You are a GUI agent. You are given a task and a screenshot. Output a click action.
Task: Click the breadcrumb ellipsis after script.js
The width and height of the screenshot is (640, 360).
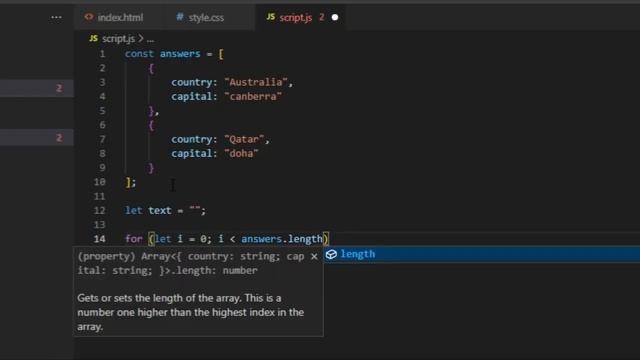click(x=151, y=39)
